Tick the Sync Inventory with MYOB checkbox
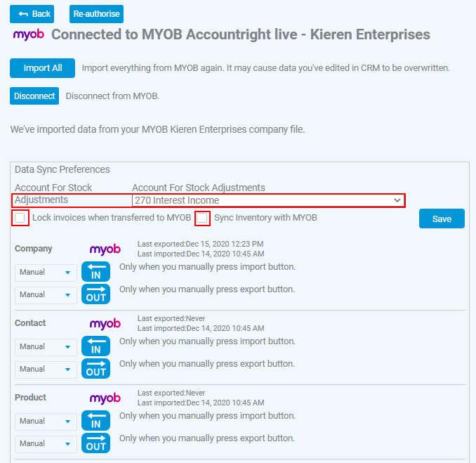 click(x=202, y=218)
